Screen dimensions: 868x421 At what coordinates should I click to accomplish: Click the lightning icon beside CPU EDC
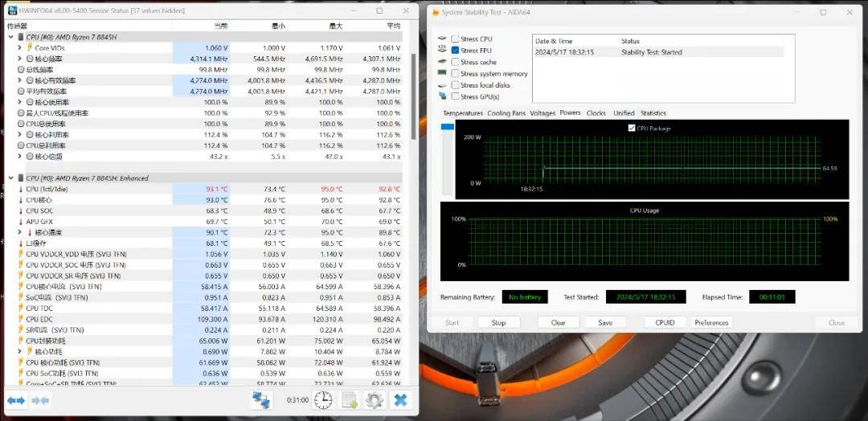(21, 319)
